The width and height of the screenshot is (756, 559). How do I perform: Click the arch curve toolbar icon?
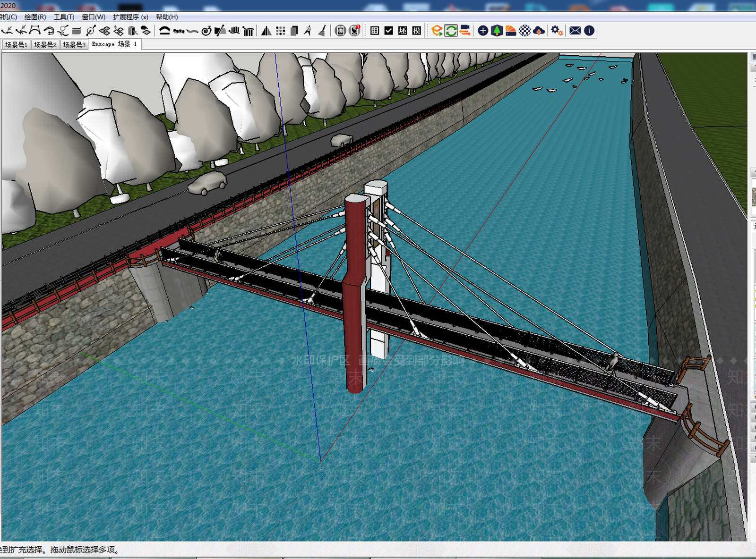[x=164, y=31]
